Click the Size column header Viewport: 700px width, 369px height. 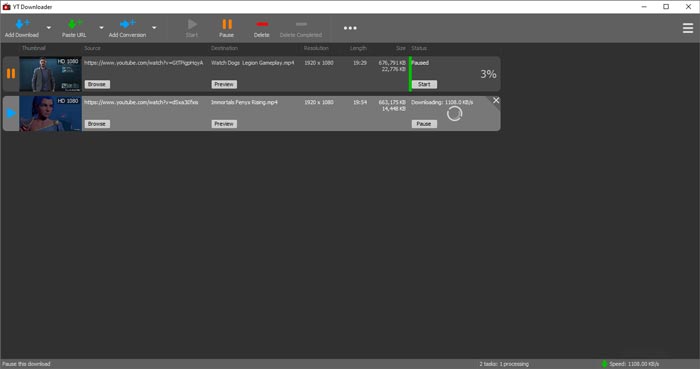[401, 48]
